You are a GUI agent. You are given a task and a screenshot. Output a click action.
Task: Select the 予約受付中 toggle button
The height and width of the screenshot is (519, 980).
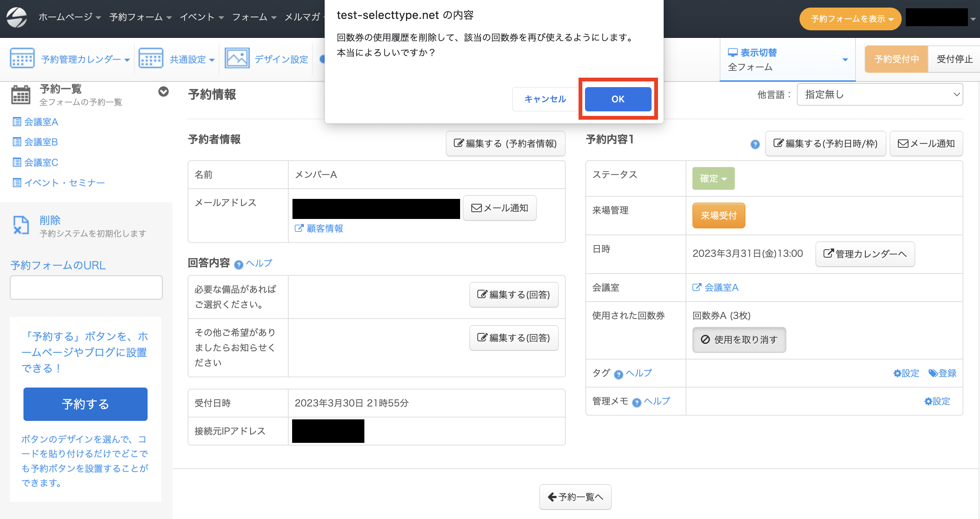click(x=896, y=59)
